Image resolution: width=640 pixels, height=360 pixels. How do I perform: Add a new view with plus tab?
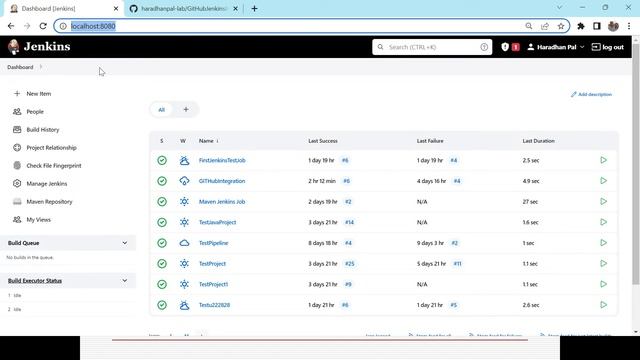pos(186,109)
